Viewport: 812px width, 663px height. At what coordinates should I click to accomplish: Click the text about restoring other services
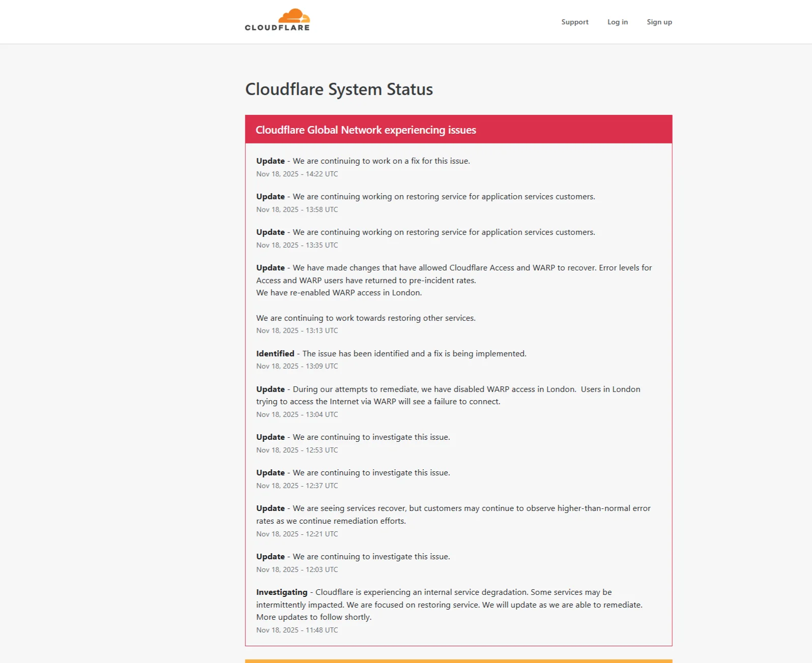366,318
